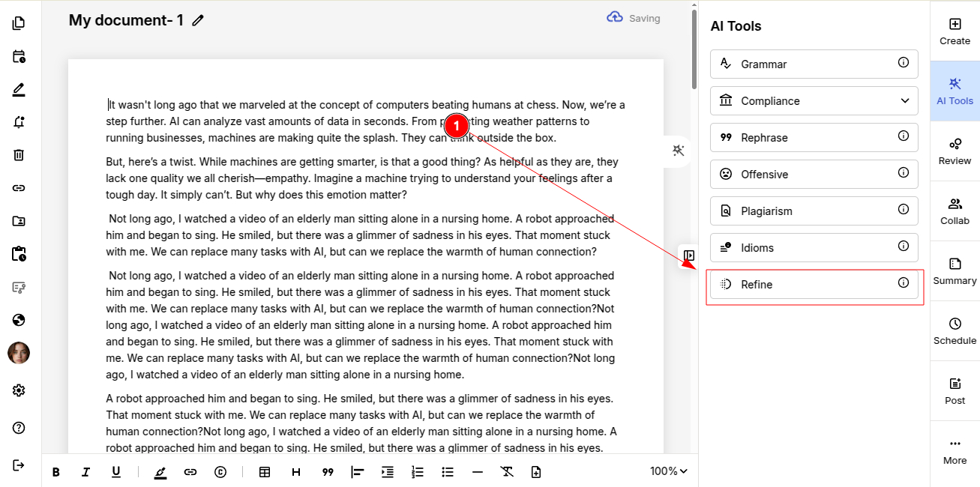Pick the text highlight color tool
980x487 pixels.
(160, 472)
